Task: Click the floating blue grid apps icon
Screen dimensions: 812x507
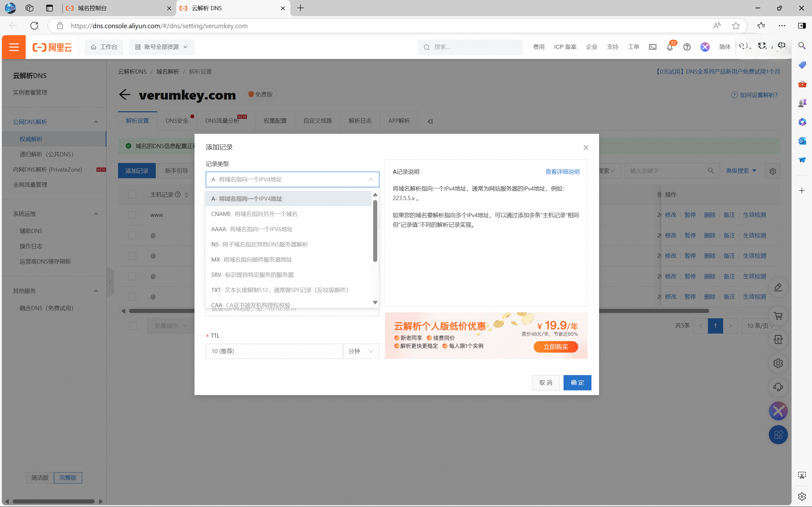Action: pos(778,435)
